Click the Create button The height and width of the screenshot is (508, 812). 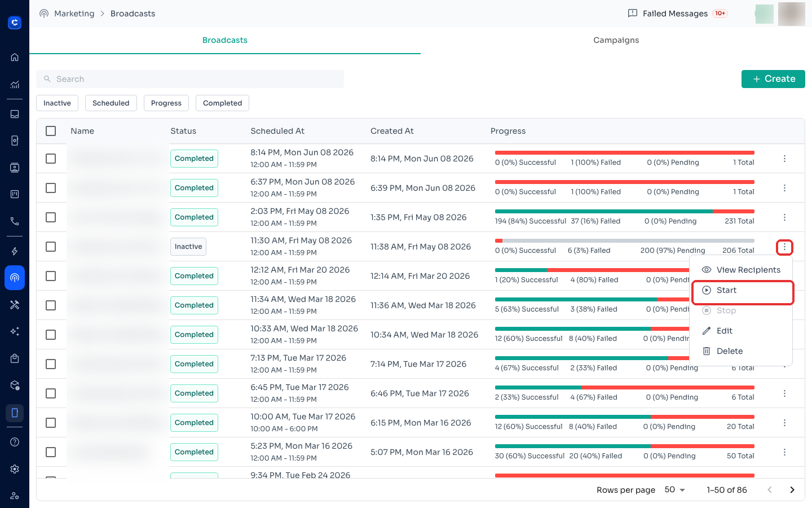tap(773, 79)
